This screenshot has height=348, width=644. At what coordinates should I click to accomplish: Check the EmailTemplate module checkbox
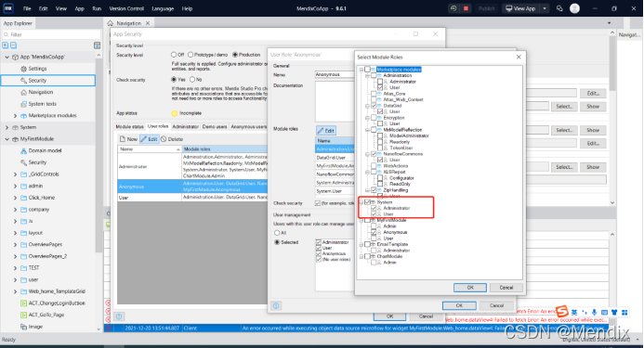[x=368, y=244]
